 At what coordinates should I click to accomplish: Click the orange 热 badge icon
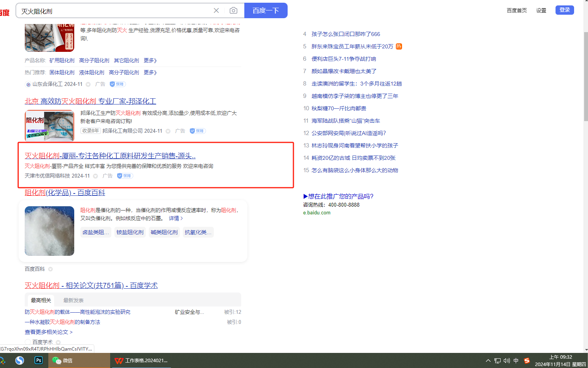point(399,46)
